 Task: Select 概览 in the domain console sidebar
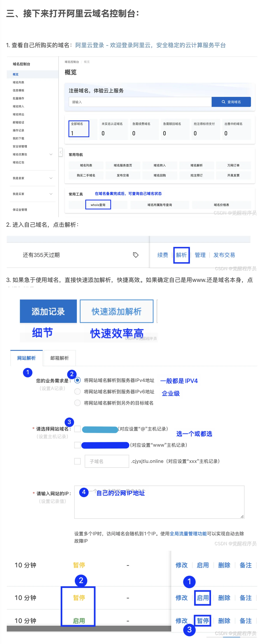coord(33,74)
